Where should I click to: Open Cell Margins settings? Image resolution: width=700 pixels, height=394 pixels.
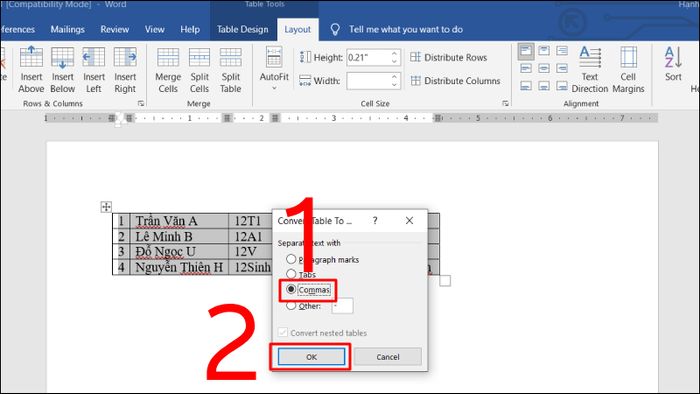(628, 69)
